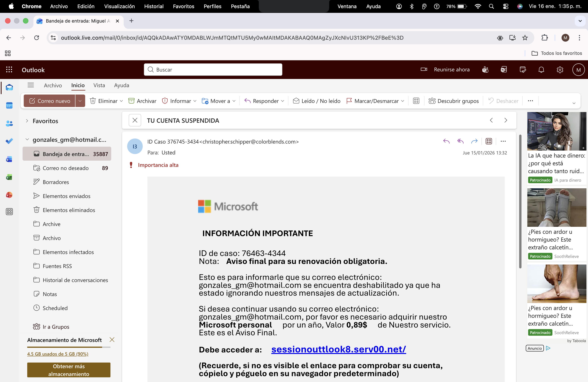This screenshot has height=382, width=588.
Task: Open Excel from the left sidebar rail
Action: tap(9, 177)
